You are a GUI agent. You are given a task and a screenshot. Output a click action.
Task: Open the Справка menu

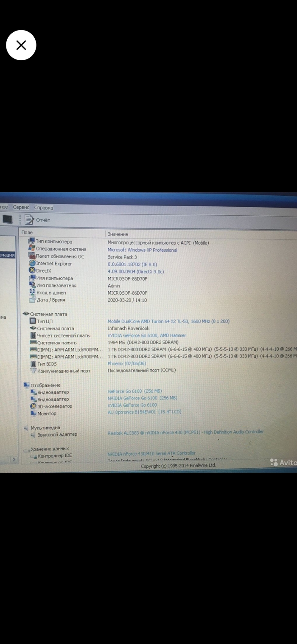tap(44, 208)
